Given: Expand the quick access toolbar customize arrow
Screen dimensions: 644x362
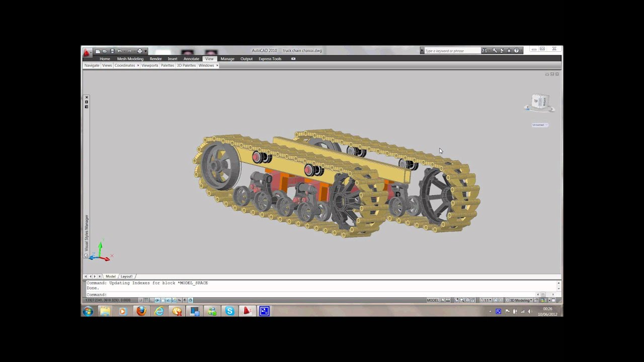Looking at the screenshot, I should [x=145, y=51].
